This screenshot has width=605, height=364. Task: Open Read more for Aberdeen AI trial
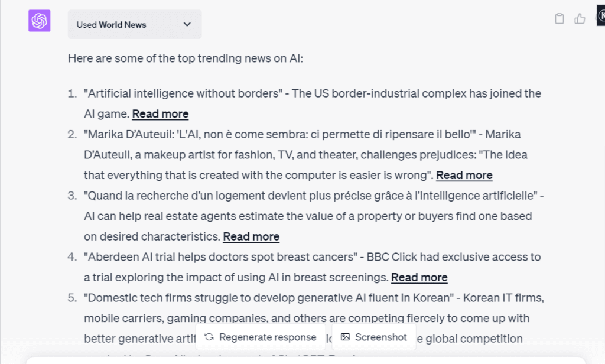[x=419, y=278]
